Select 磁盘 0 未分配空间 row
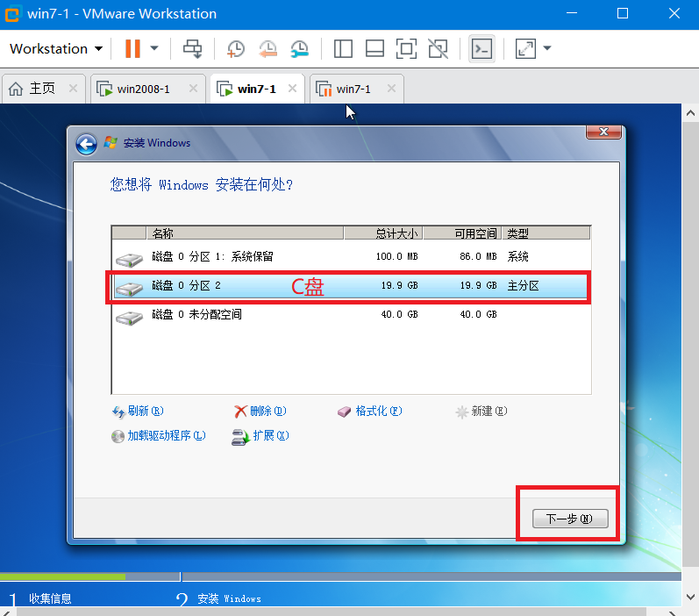The image size is (699, 616). (x=352, y=314)
